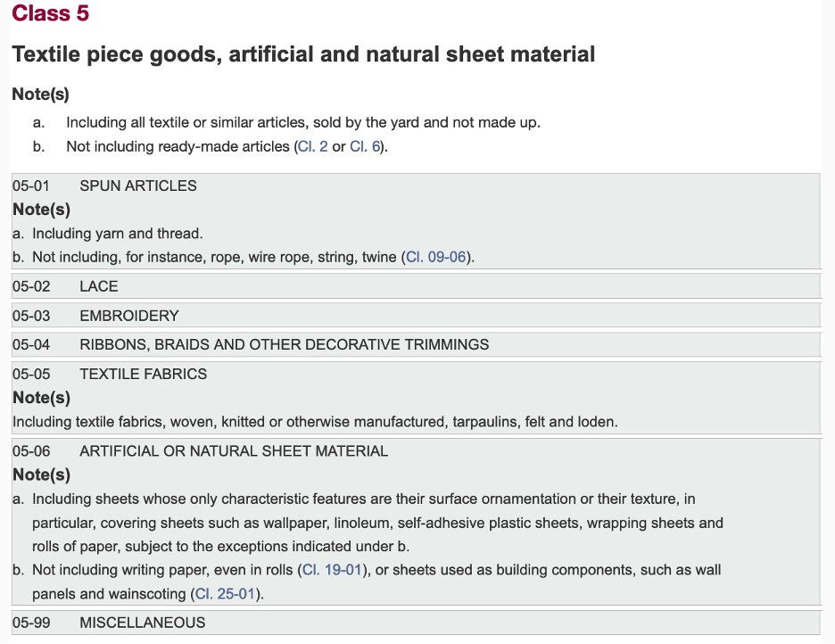Click the Note(s) label under SPUN ARTICLES
This screenshot has width=835, height=644.
coord(41,210)
